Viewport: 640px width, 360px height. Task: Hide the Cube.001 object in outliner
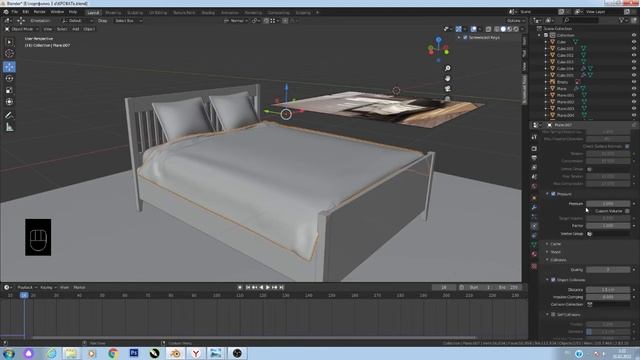pos(634,49)
